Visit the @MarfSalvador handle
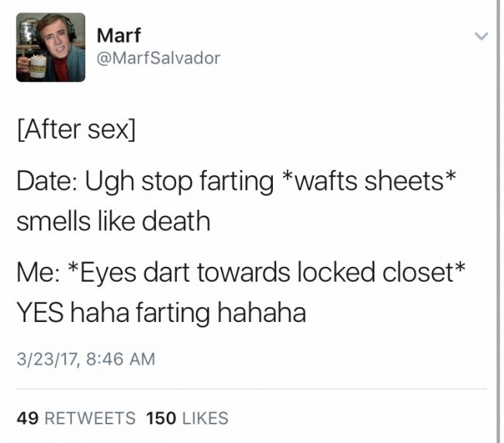This screenshot has height=443, width=504. pyautogui.click(x=158, y=58)
